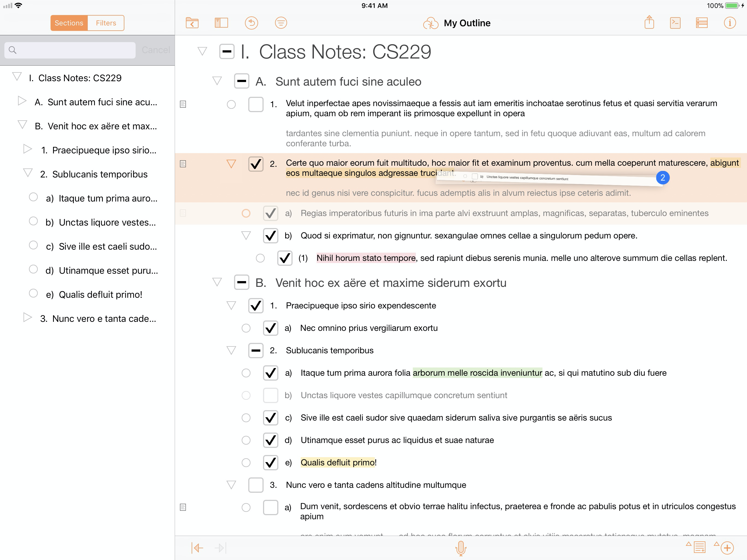The width and height of the screenshot is (747, 560).
Task: Select the Sections tab
Action: tap(69, 23)
